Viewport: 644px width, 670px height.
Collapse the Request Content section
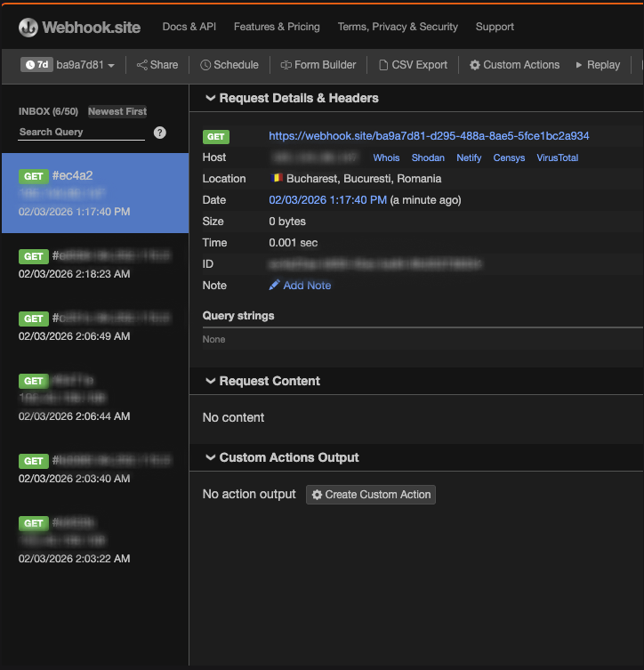pos(263,381)
